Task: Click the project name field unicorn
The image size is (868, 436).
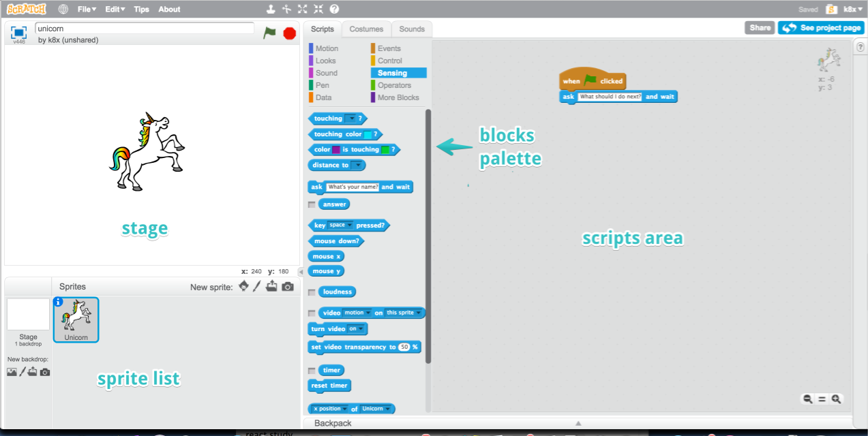Action: pos(145,29)
